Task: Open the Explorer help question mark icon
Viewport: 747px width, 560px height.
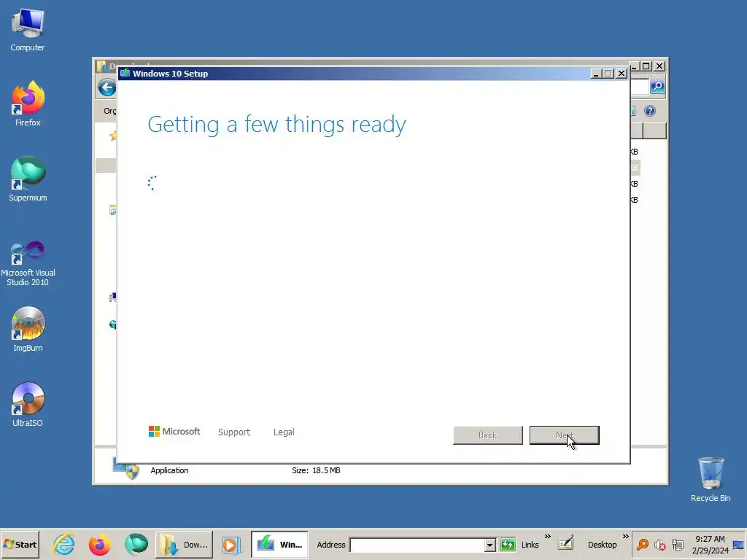Action: [x=650, y=111]
